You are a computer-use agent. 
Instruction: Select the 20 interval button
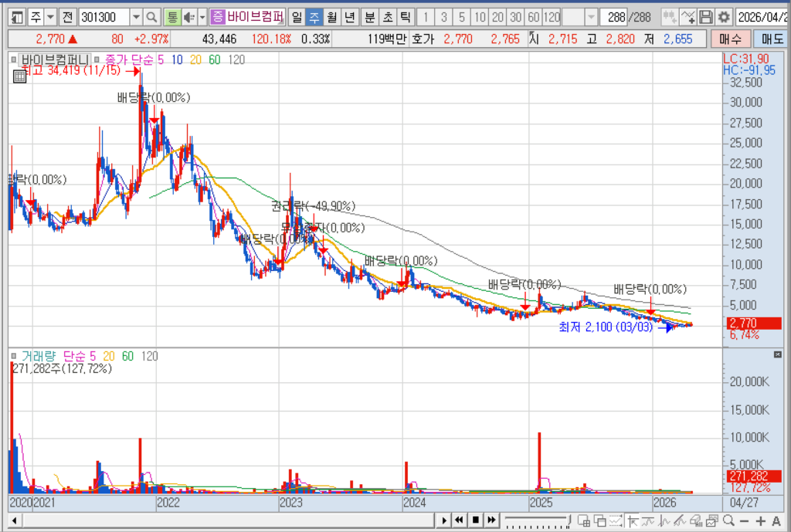pyautogui.click(x=497, y=17)
